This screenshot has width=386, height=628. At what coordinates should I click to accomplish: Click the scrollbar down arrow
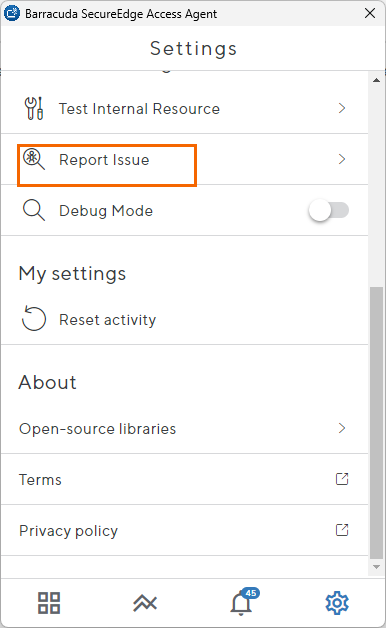pos(376,567)
